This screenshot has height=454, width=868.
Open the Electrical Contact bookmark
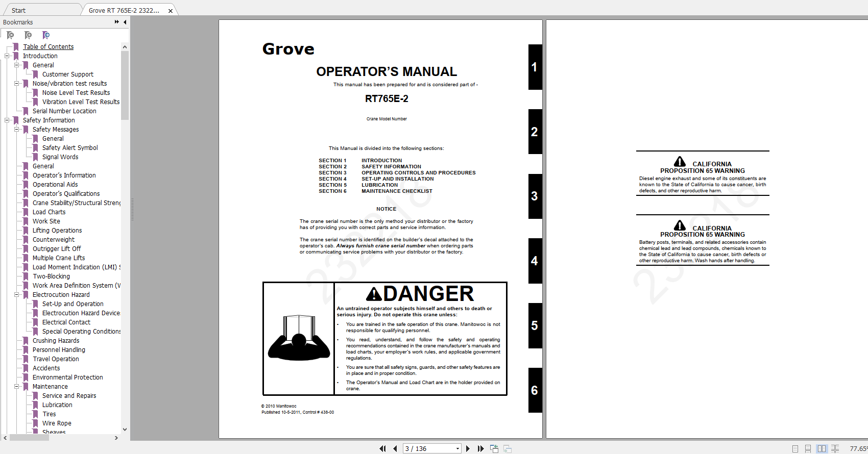(x=66, y=322)
